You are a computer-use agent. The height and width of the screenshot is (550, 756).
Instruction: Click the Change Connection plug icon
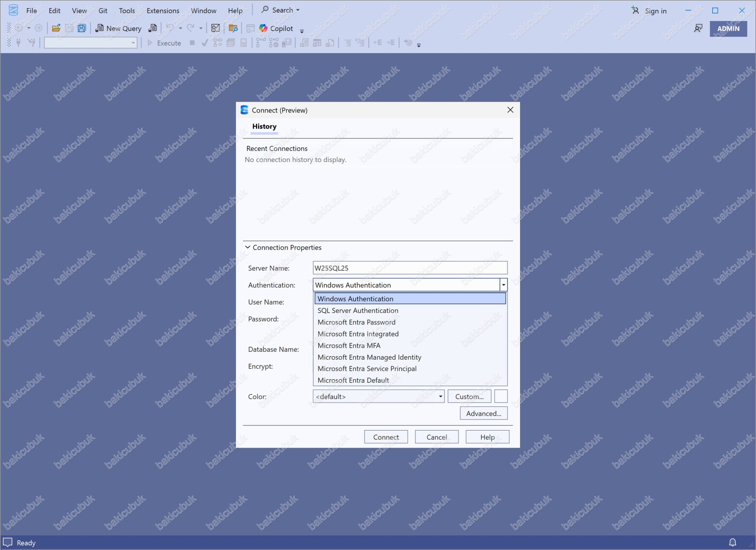31,43
